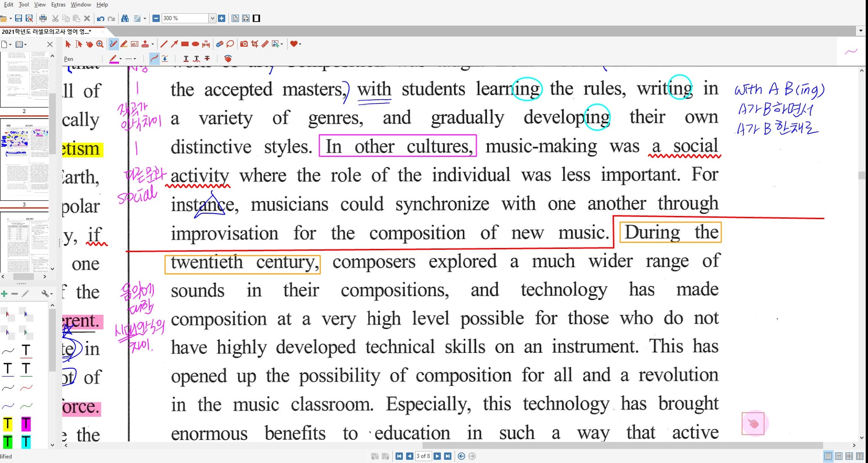
Task: Open the View menu
Action: (40, 5)
